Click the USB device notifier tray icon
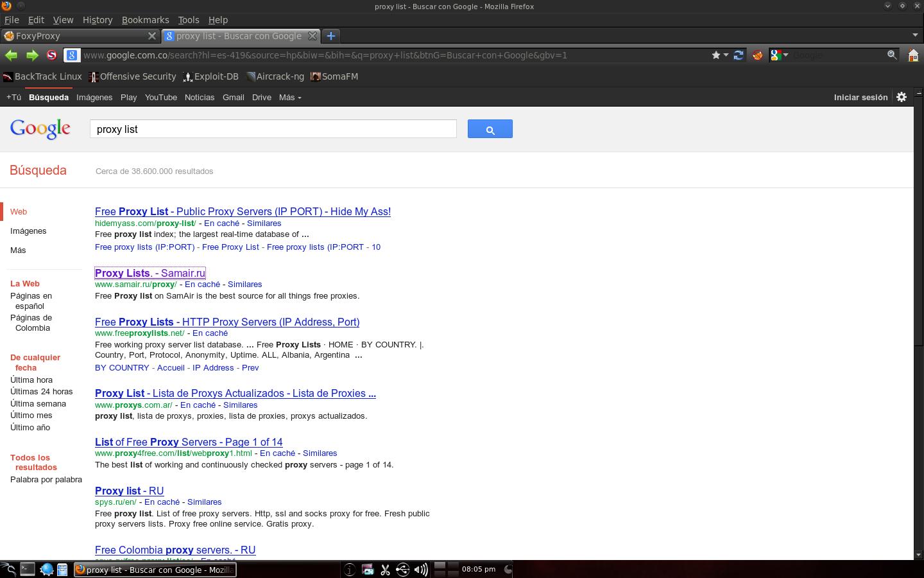Viewport: 924px width, 578px height. tap(402, 569)
